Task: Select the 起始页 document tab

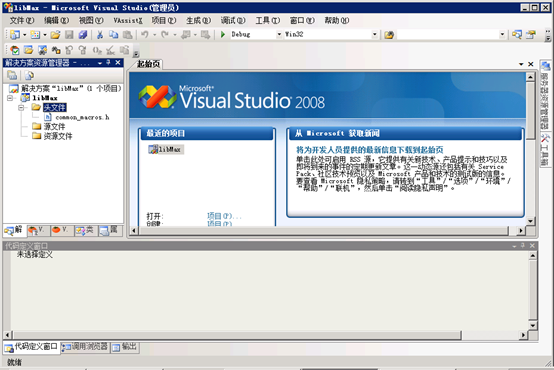Action: (x=148, y=64)
